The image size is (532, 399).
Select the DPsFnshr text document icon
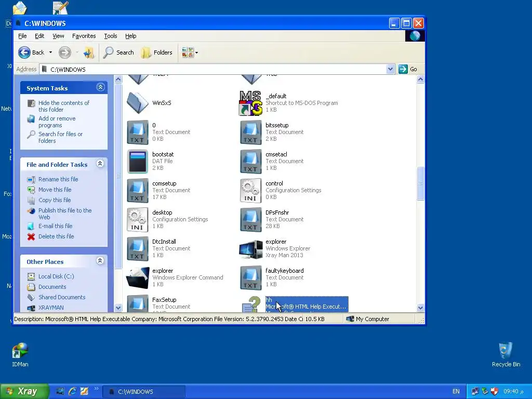click(x=251, y=220)
